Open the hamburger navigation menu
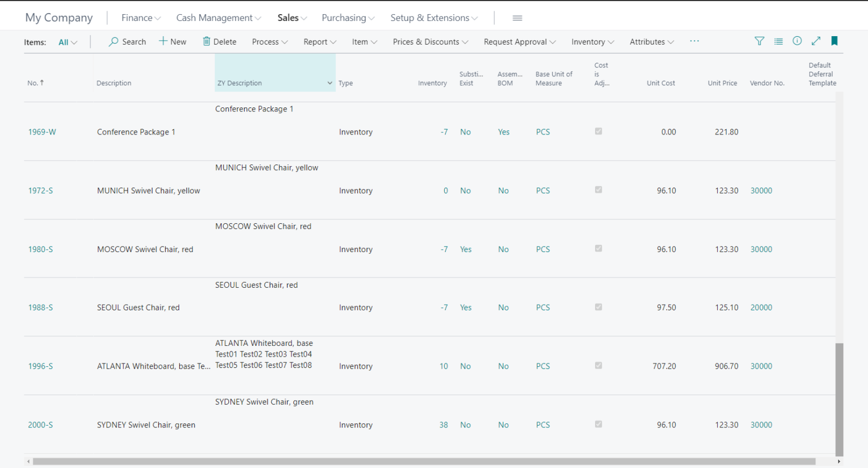 click(x=517, y=18)
